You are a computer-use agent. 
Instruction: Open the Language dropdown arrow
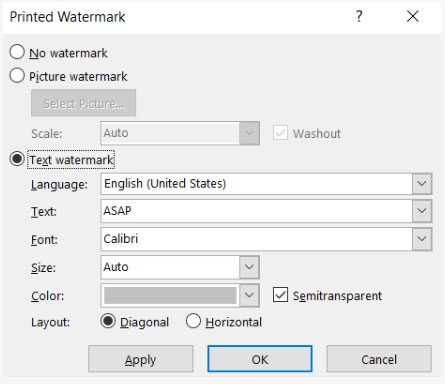coord(422,184)
